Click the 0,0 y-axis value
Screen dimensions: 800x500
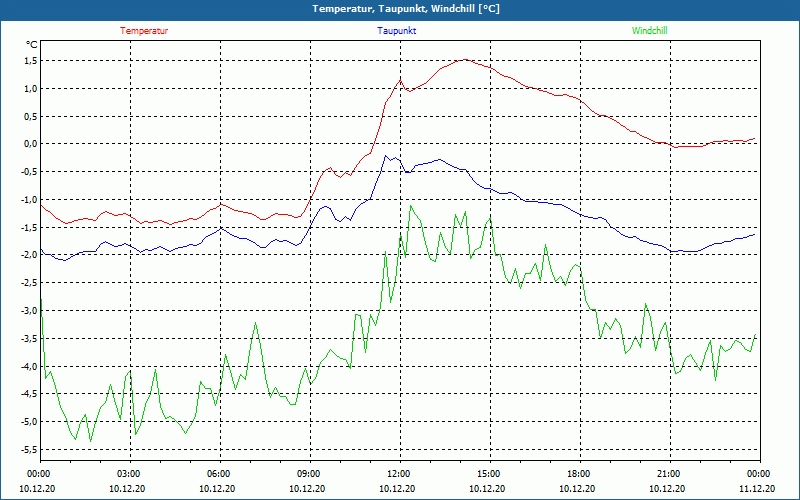(x=31, y=144)
